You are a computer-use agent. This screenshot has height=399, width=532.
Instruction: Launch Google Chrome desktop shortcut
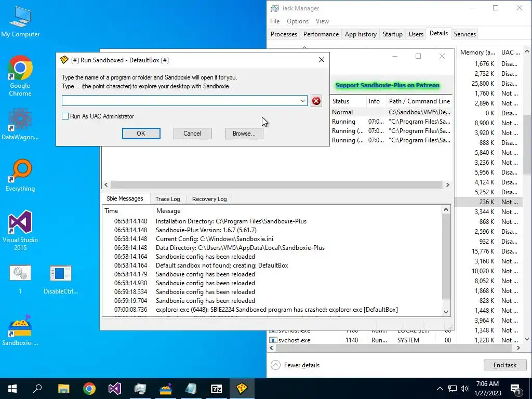click(x=20, y=76)
